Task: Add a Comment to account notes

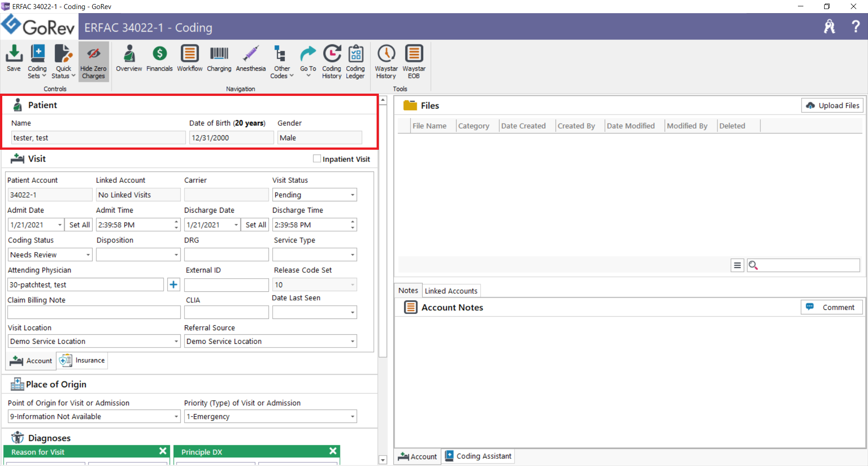Action: click(x=832, y=307)
